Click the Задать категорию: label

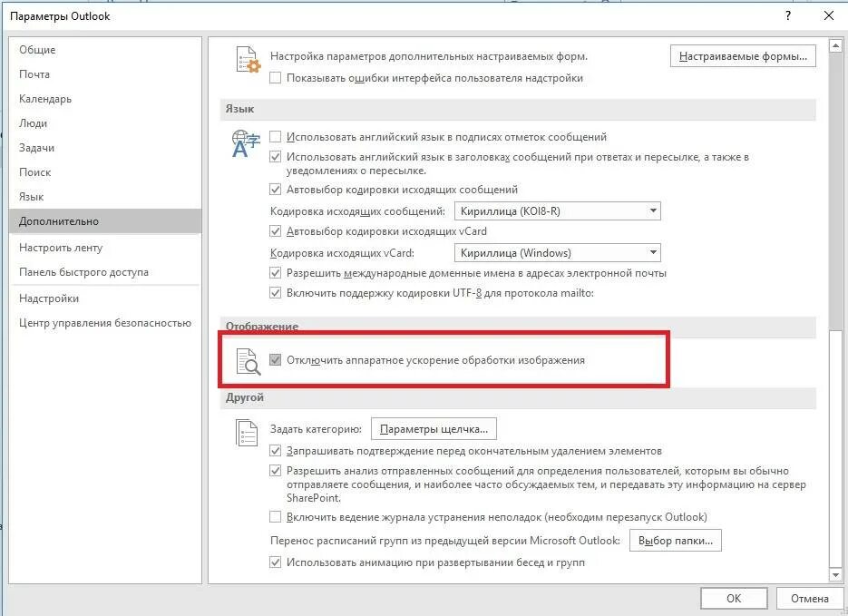tap(316, 429)
